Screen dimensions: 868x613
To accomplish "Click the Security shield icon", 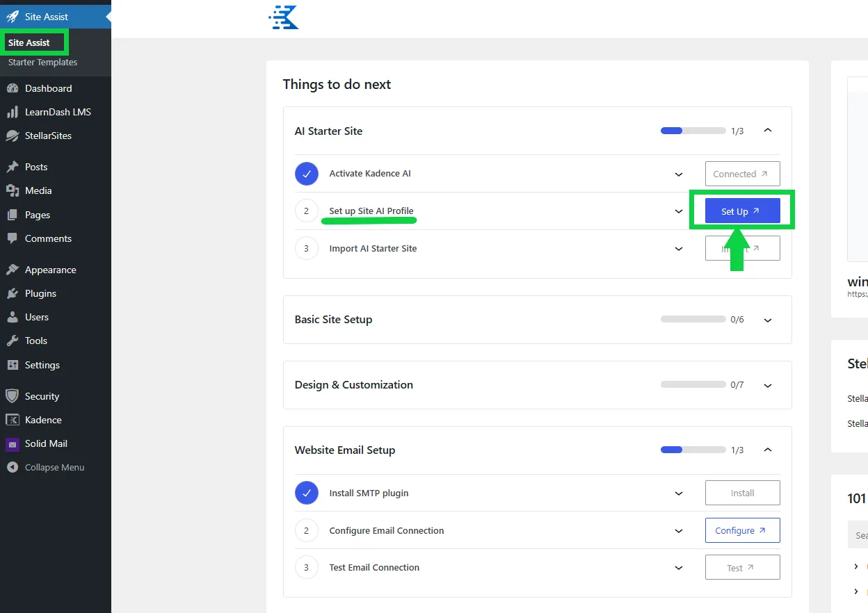I will click(x=12, y=396).
